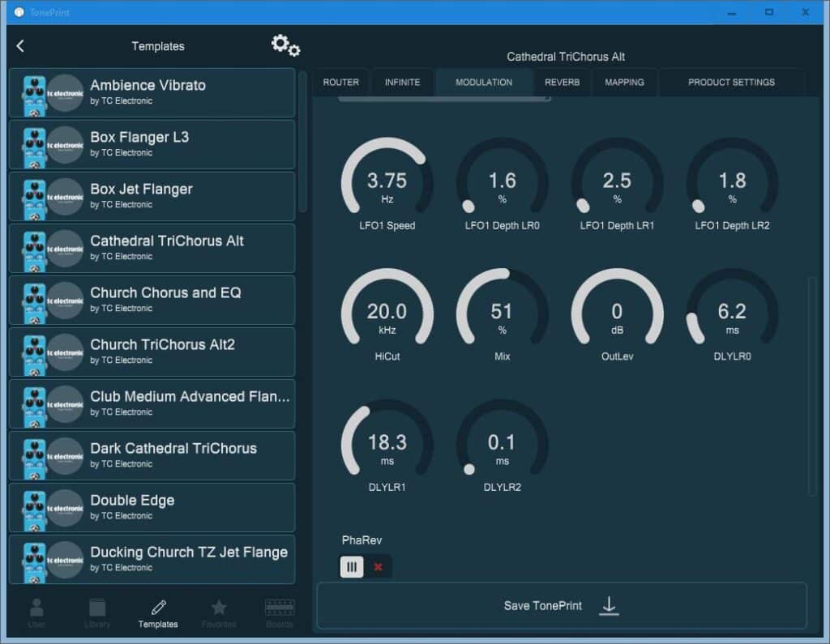Click the Mix percentage knob
The image size is (830, 644).
pyautogui.click(x=502, y=313)
